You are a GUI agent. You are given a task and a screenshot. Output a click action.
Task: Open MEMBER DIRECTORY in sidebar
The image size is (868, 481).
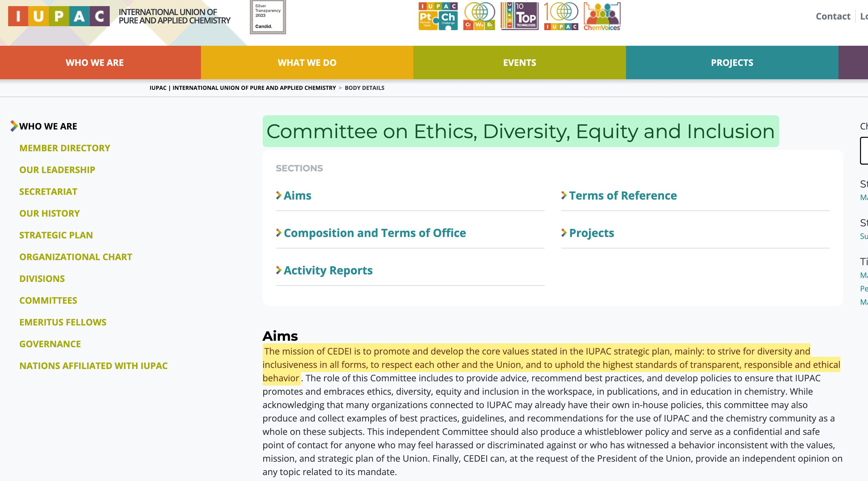click(65, 148)
